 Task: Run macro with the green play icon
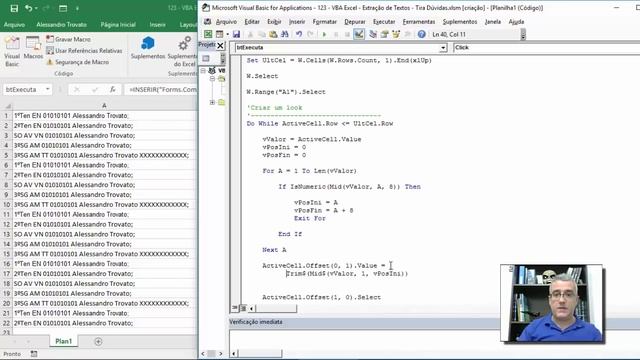pos(324,34)
